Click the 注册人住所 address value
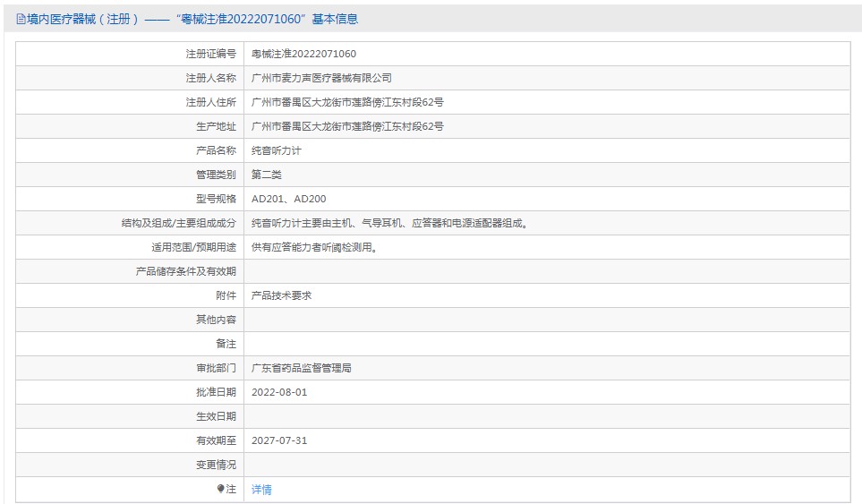Viewport: 862px width, 504px height. (x=347, y=102)
